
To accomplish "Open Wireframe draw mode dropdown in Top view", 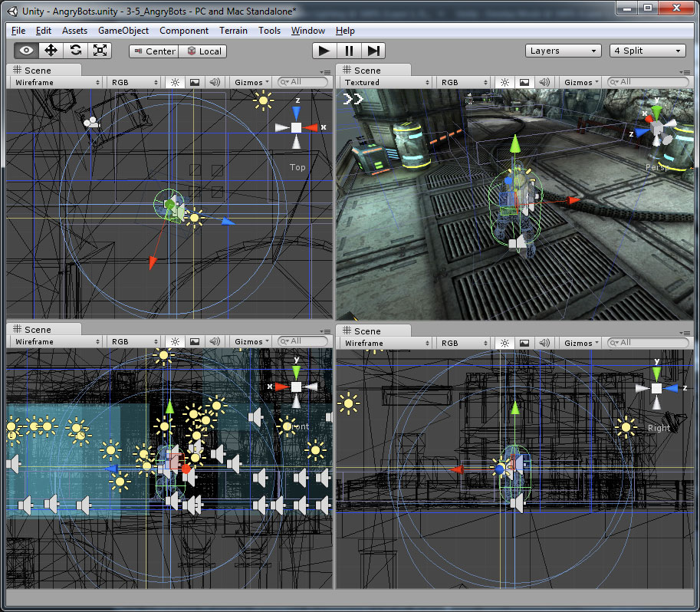I will click(x=57, y=82).
